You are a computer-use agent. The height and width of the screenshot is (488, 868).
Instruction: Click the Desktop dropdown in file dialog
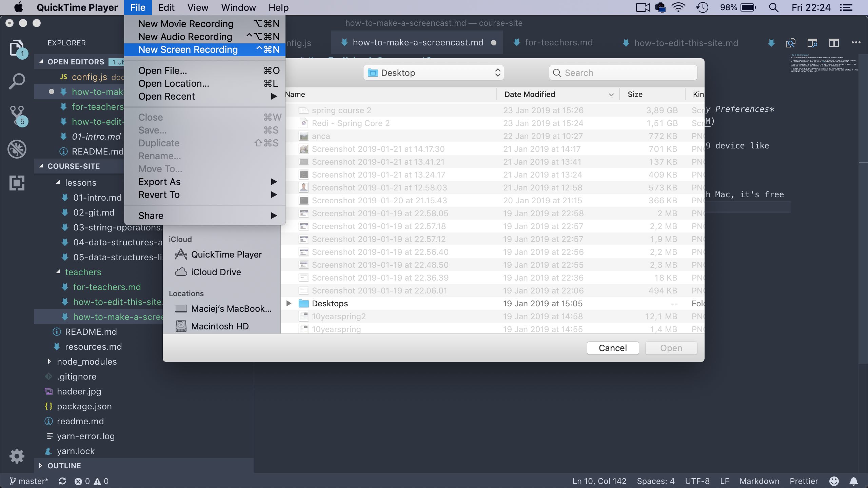[433, 72]
